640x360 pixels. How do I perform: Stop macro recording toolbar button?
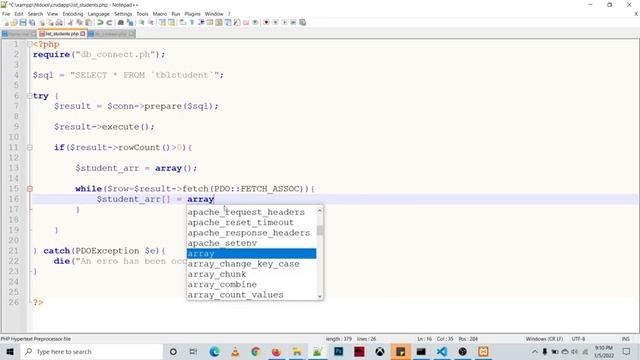(x=275, y=22)
